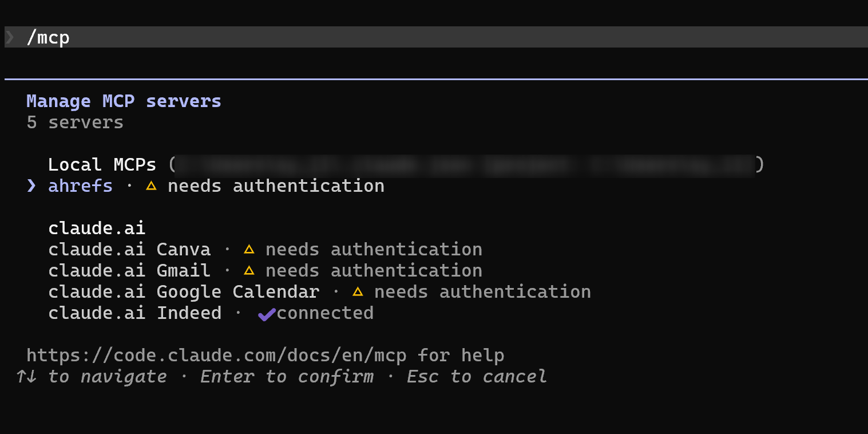Click the selection chevron before ahrefs
This screenshot has width=868, height=434.
pos(30,186)
